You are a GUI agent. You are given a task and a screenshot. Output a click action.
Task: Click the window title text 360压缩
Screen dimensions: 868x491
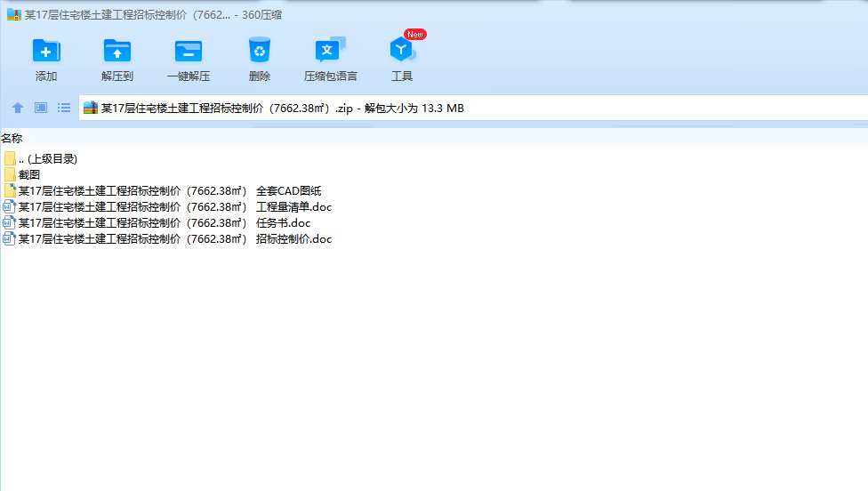(x=261, y=15)
